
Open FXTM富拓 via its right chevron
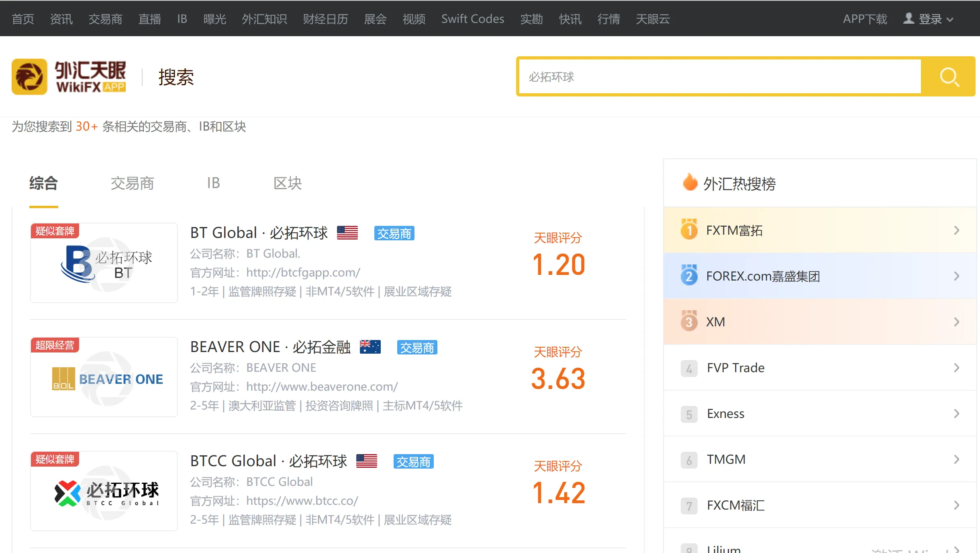point(957,230)
